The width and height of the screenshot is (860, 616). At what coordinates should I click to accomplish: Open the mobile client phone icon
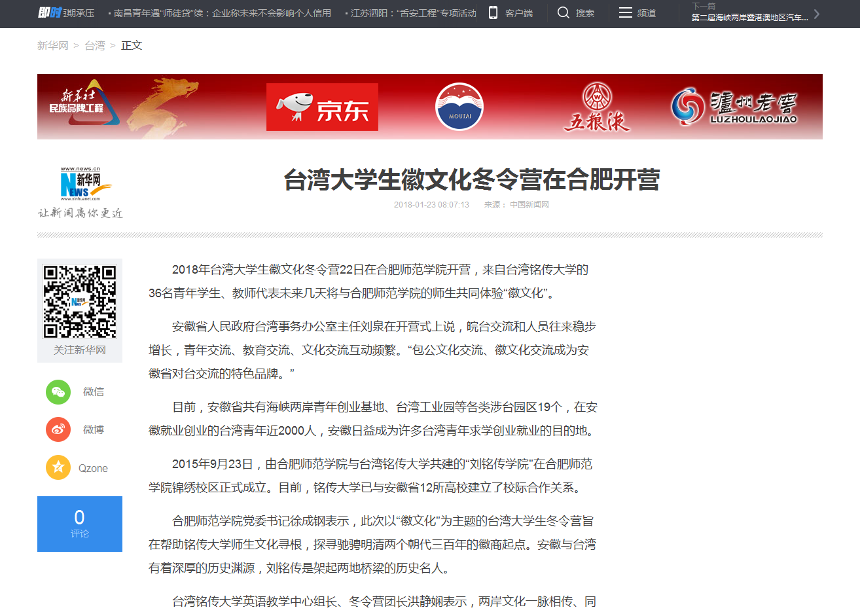click(x=493, y=13)
